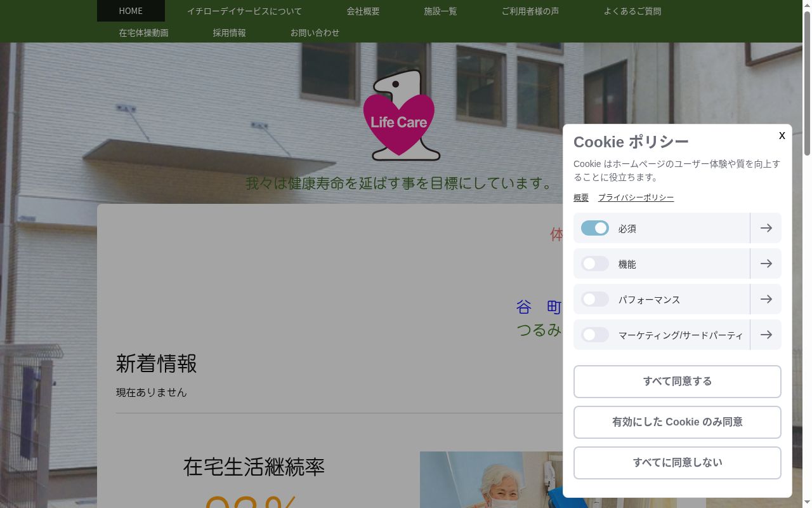Click the Life Care heart logo

pos(400,116)
